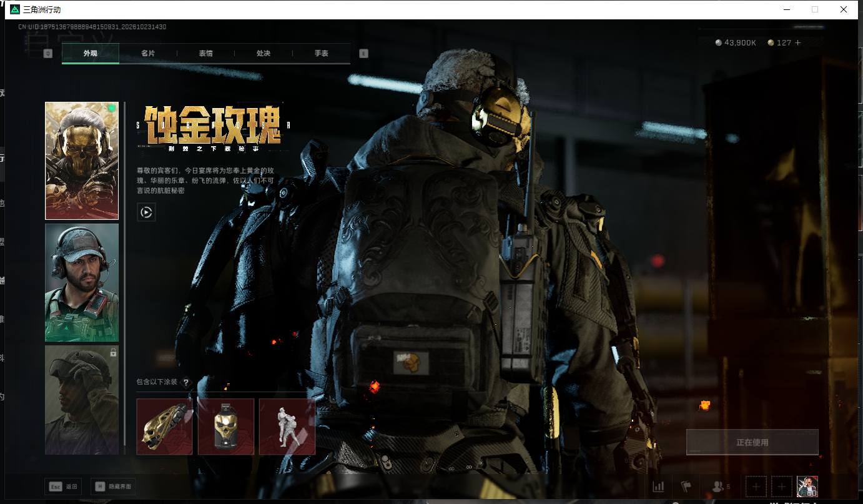
Task: Play the skin preview video
Action: (x=146, y=212)
